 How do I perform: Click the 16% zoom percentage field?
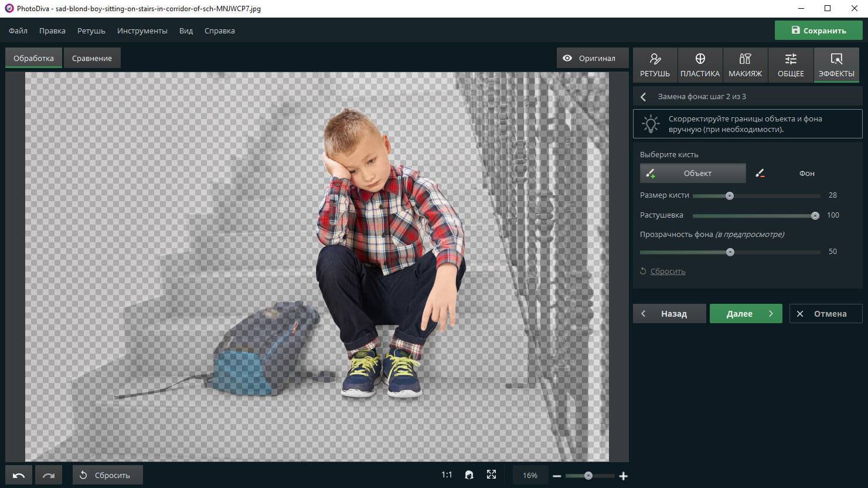click(x=530, y=475)
